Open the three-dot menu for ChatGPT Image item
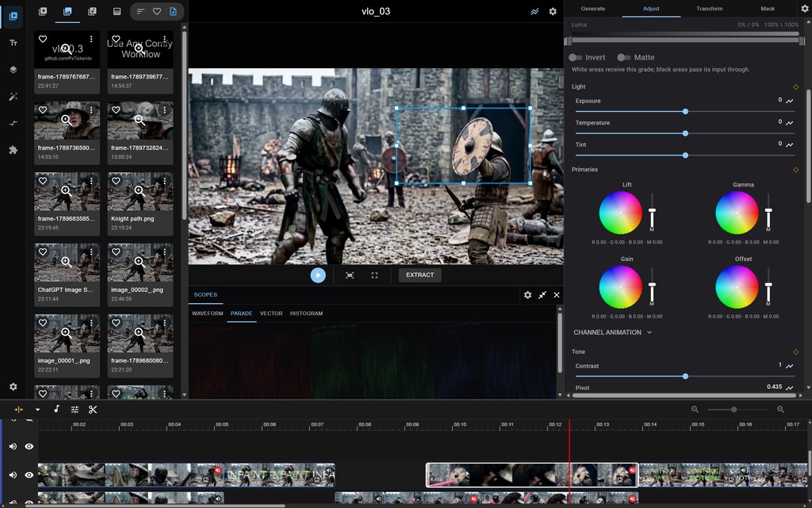Viewport: 812px width, 508px height. click(91, 252)
